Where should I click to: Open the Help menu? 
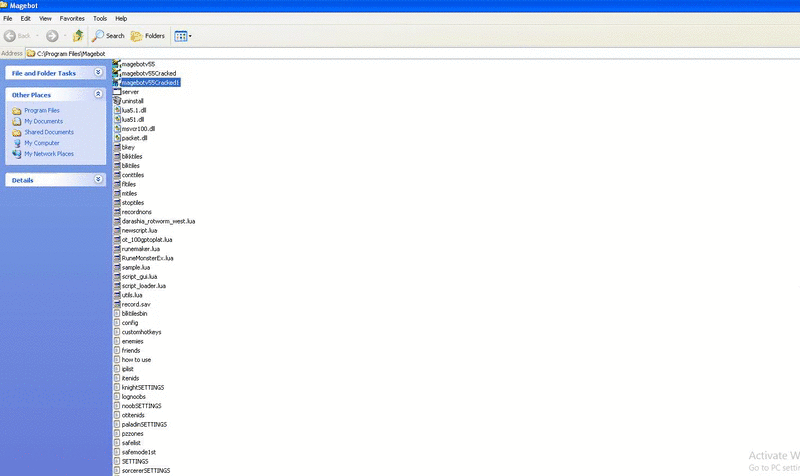click(x=121, y=18)
